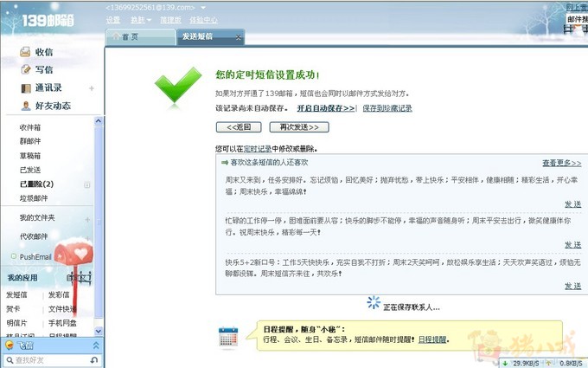Open 贺卡 under 我的应用
This screenshot has height=368, width=588.
coord(13,309)
